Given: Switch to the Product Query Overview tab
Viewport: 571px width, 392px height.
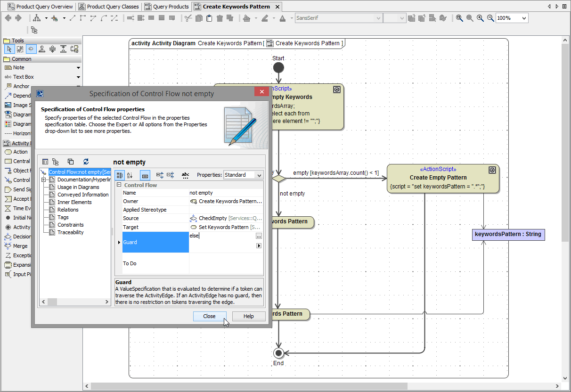Looking at the screenshot, I should click(x=45, y=6).
